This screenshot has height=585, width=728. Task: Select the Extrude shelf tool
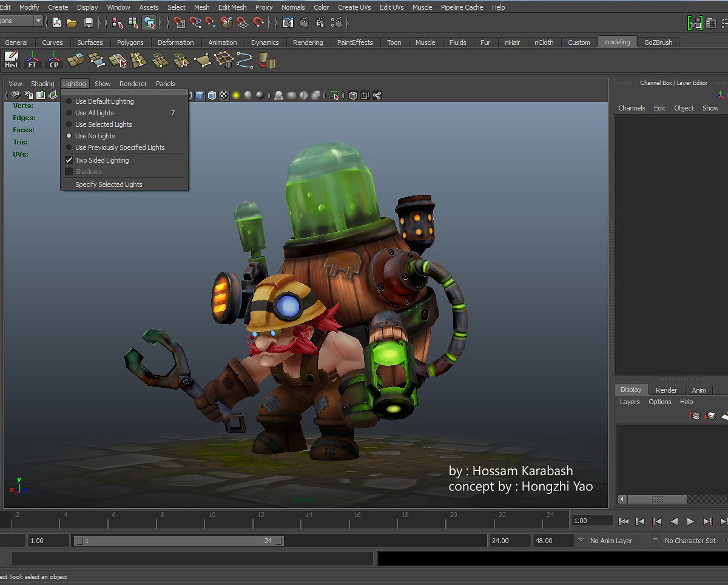pyautogui.click(x=75, y=60)
